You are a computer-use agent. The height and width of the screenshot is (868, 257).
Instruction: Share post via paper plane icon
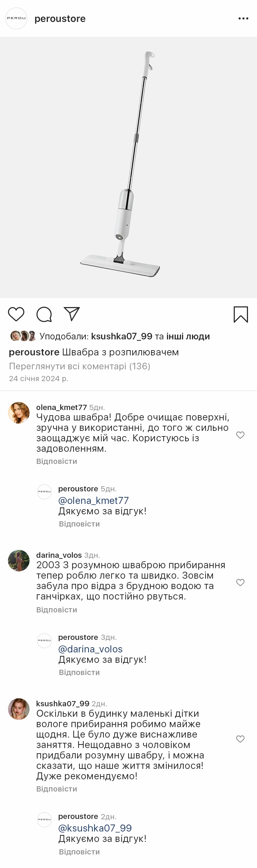[72, 314]
